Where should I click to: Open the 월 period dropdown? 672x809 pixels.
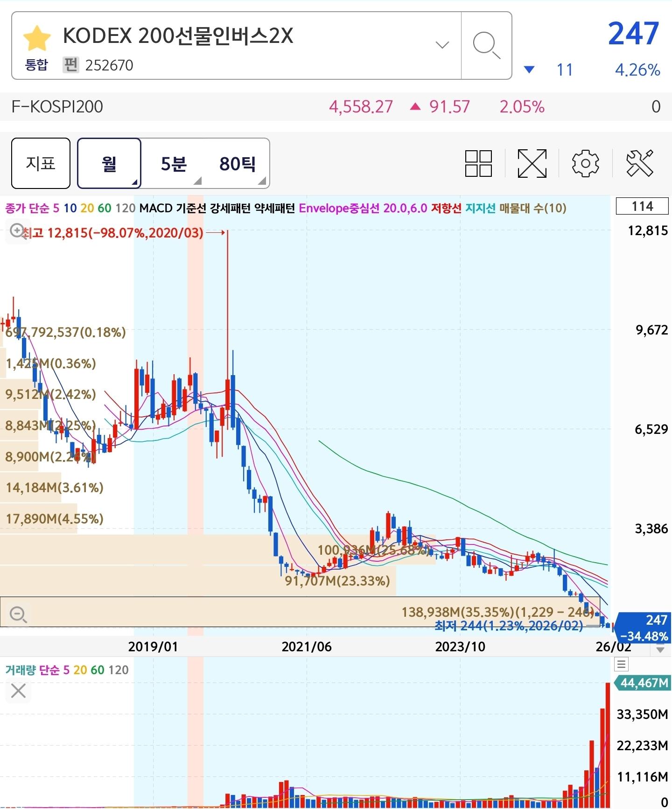[x=109, y=163]
